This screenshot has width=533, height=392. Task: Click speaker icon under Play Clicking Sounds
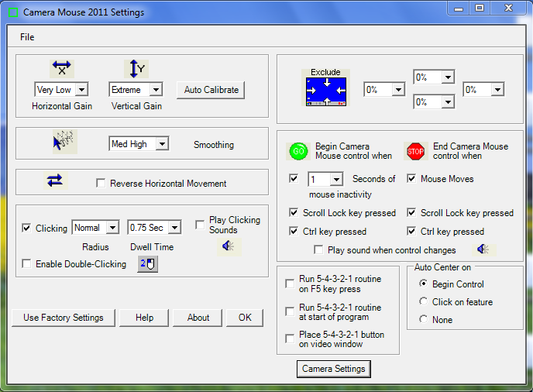pyautogui.click(x=229, y=246)
